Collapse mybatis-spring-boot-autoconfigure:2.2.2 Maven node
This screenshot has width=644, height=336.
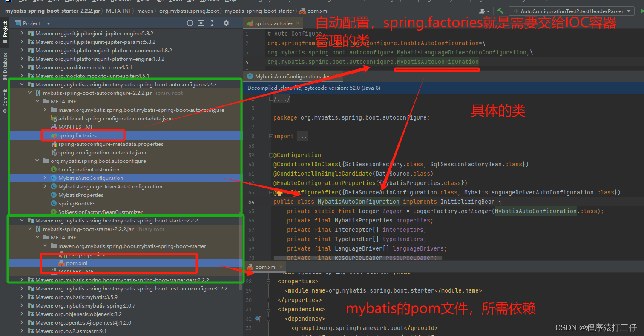22,85
